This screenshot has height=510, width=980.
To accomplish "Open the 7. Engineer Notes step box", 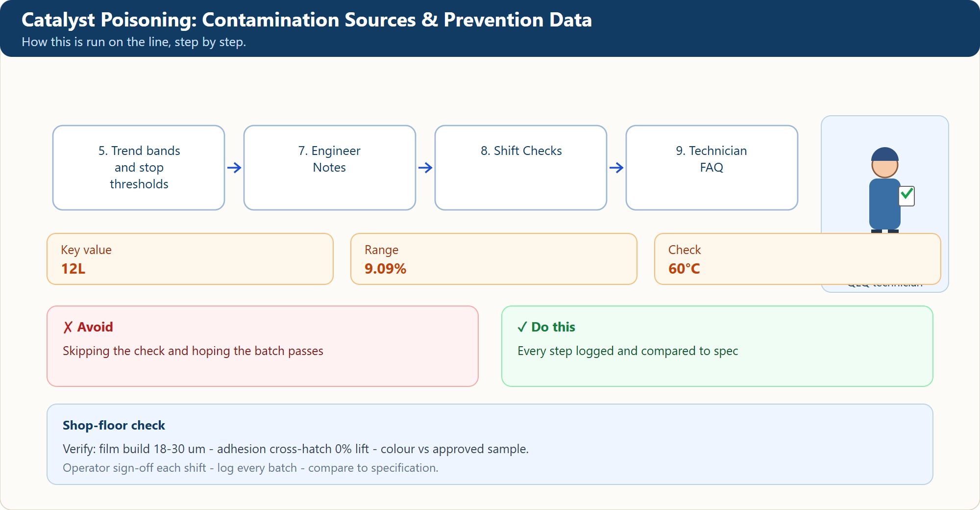I will (330, 168).
